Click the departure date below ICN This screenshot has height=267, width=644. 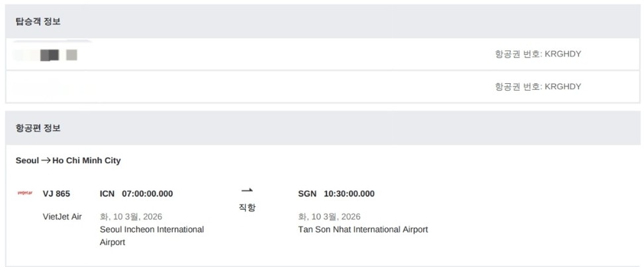tap(130, 216)
